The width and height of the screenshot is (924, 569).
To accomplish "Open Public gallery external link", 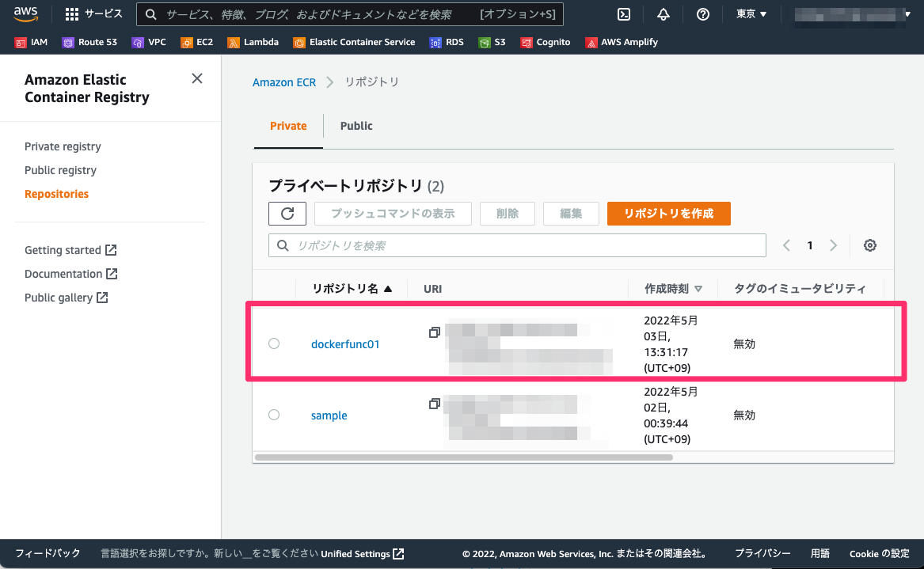I will point(66,298).
